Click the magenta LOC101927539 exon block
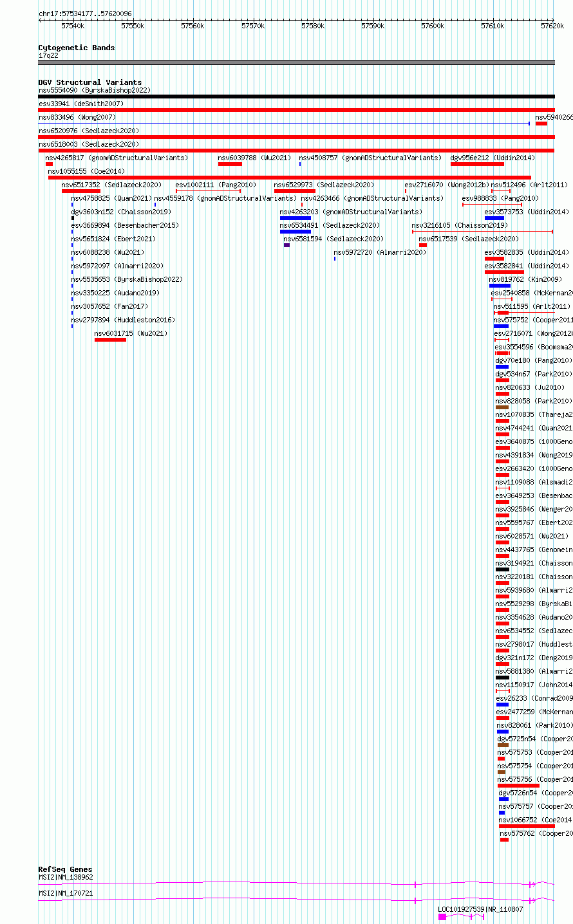The width and height of the screenshot is (573, 924). (442, 917)
